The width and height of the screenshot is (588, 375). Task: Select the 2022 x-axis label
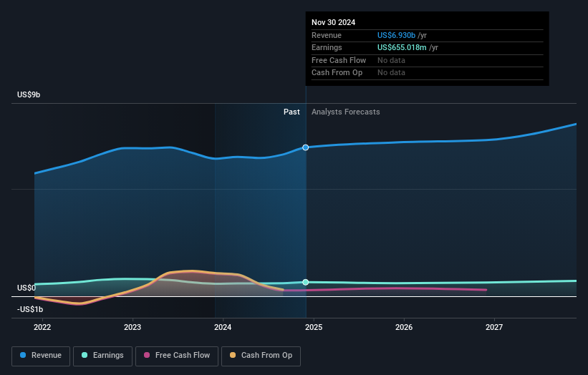point(42,327)
